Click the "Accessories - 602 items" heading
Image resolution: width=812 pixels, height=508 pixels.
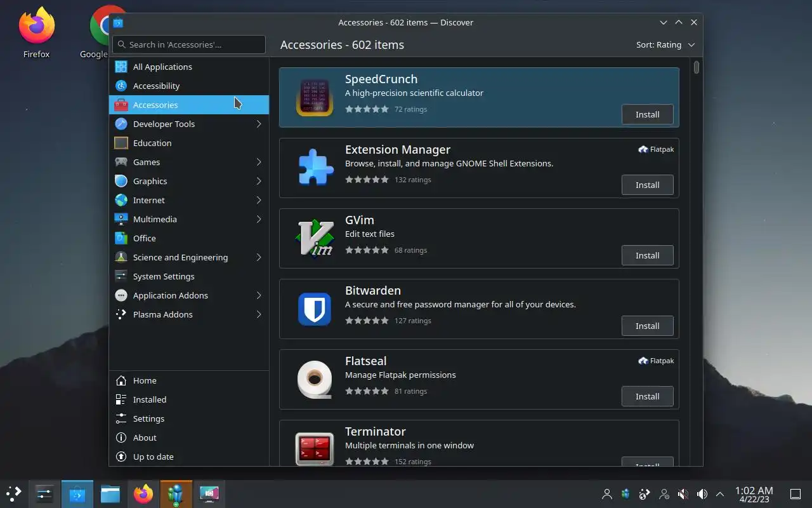(342, 45)
